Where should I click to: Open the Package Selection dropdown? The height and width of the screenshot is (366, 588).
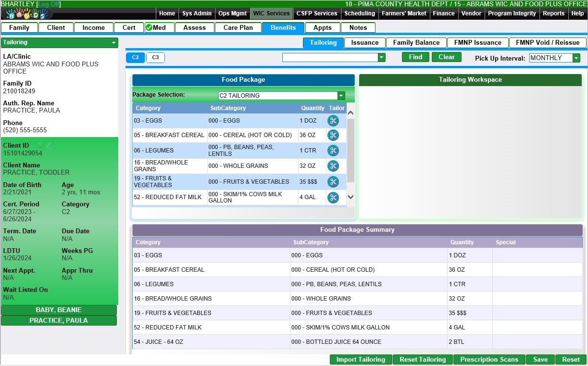(x=341, y=96)
